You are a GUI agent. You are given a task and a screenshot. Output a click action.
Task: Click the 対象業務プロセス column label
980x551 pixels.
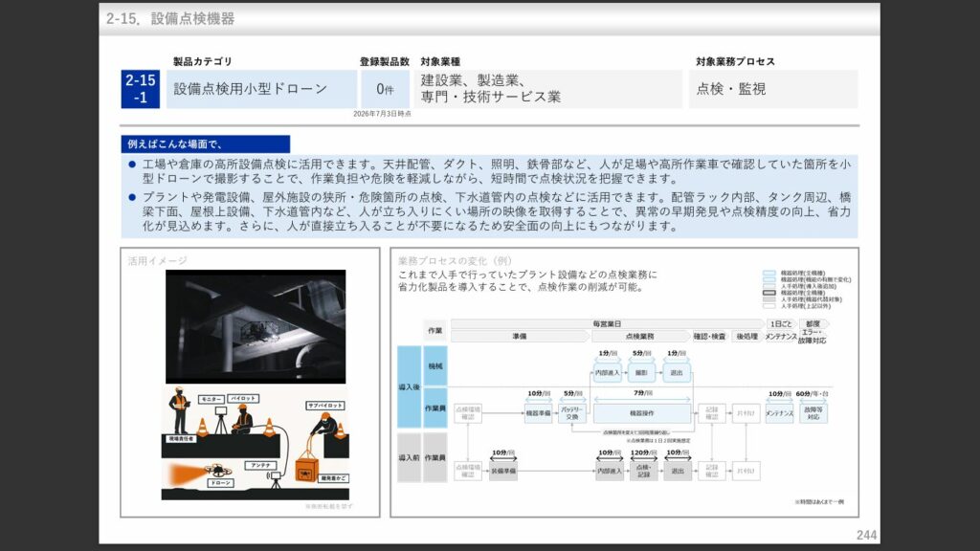click(x=736, y=61)
